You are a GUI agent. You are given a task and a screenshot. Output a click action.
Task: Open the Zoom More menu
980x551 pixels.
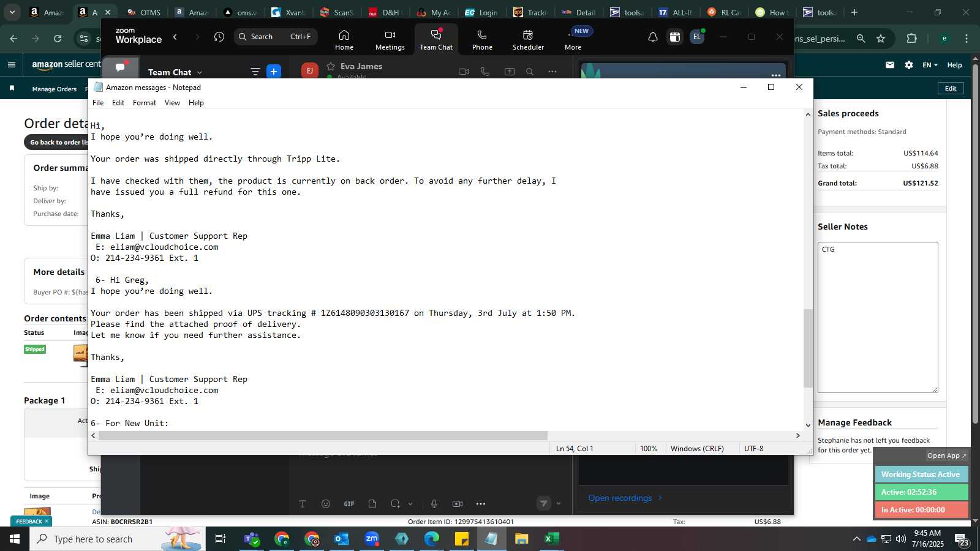[x=573, y=40]
